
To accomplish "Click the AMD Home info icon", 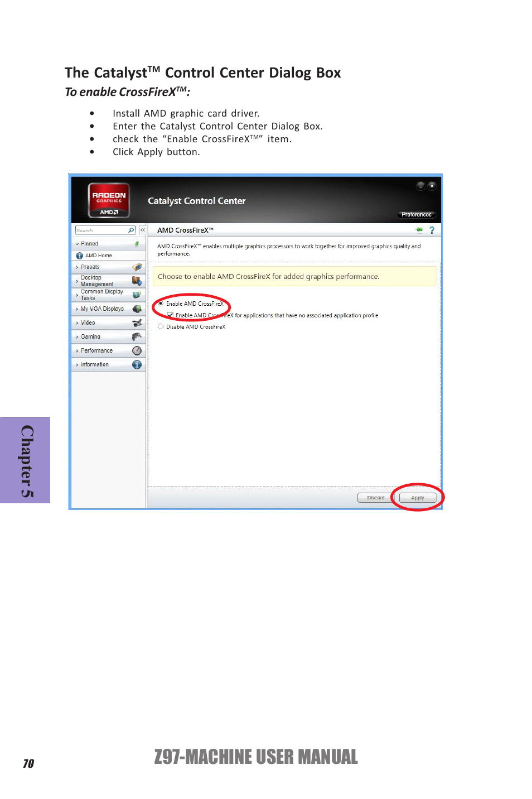I will [x=79, y=256].
